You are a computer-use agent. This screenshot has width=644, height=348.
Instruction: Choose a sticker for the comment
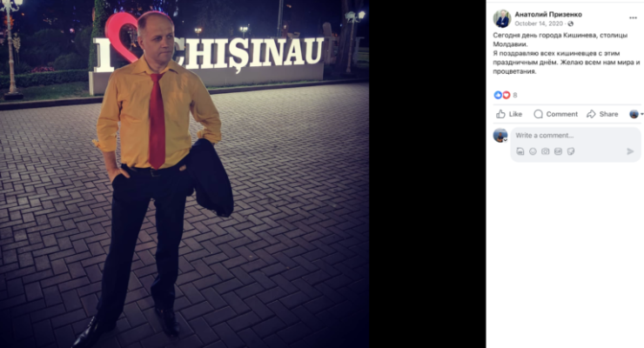coord(571,151)
